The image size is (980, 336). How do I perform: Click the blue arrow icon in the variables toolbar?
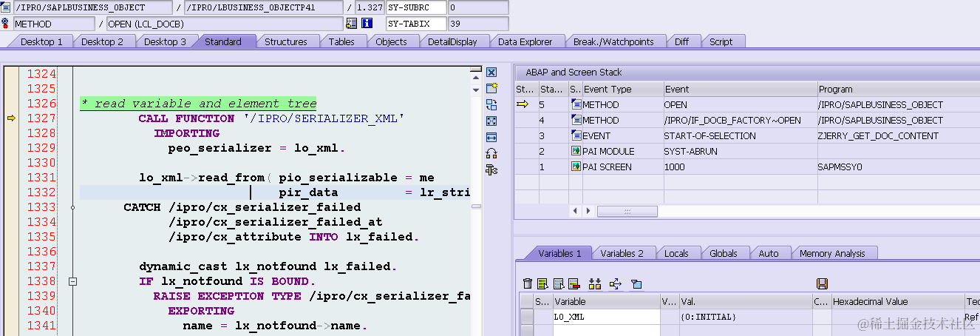point(615,283)
